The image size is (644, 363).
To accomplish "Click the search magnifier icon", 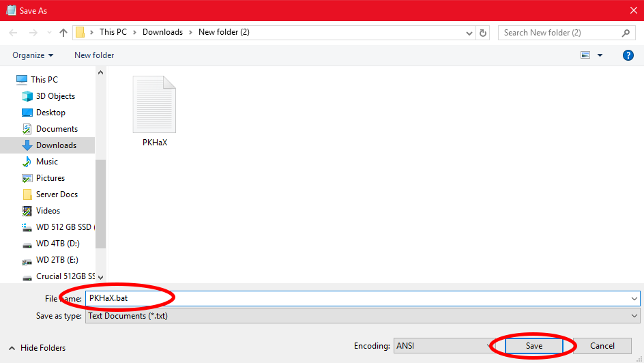I will 626,33.
